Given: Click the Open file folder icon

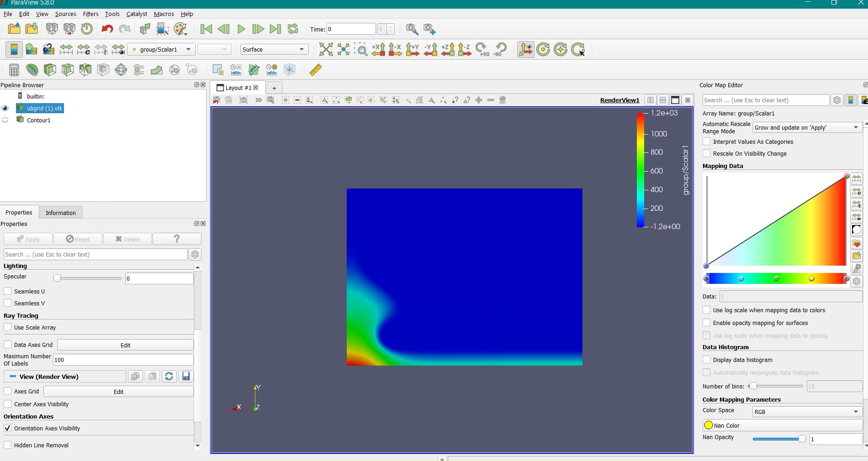Looking at the screenshot, I should pos(14,29).
